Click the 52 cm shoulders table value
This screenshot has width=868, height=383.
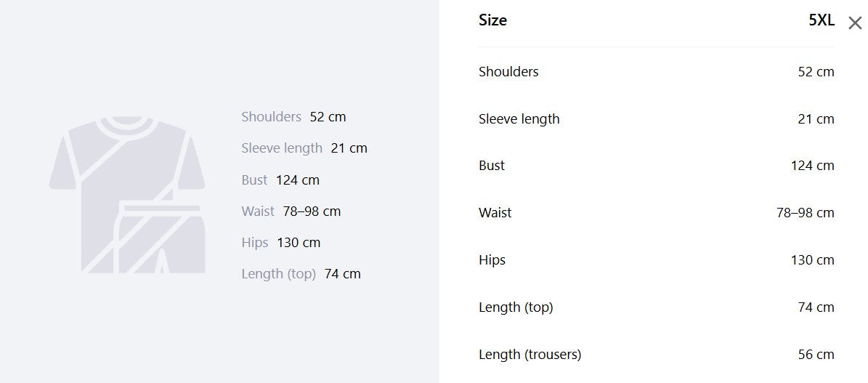(x=816, y=72)
